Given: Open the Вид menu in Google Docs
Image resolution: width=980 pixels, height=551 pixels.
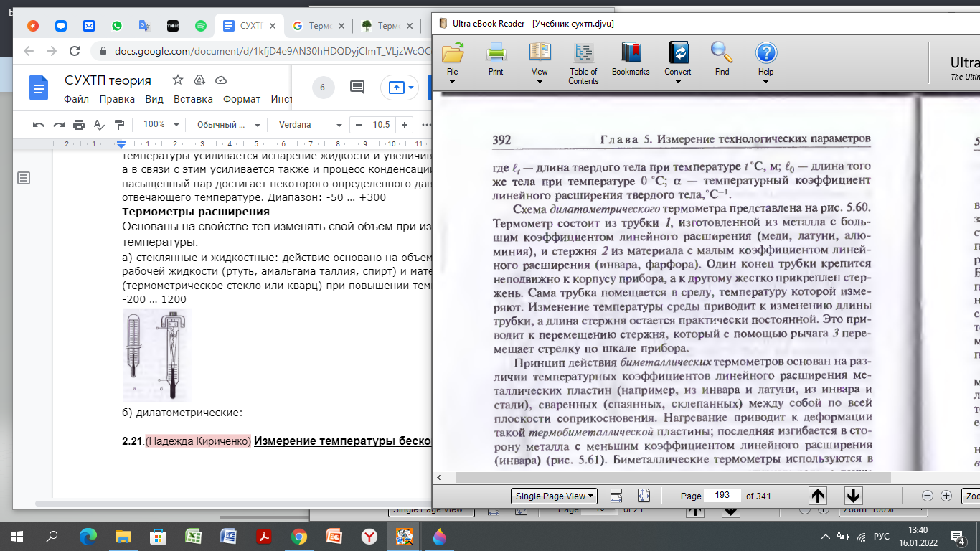Looking at the screenshot, I should click(x=154, y=99).
